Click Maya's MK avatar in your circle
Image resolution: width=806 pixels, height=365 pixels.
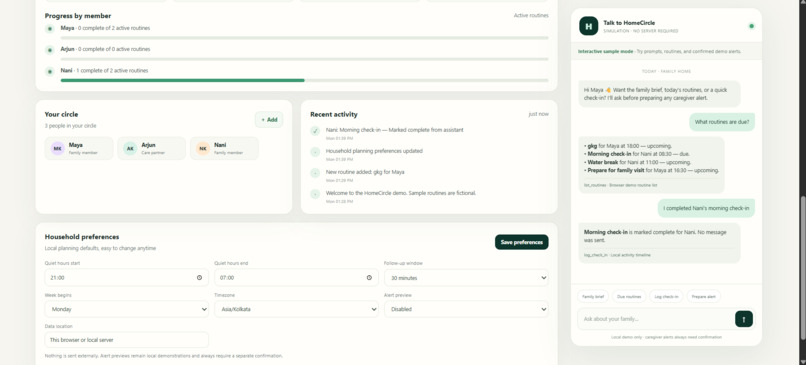tap(58, 149)
